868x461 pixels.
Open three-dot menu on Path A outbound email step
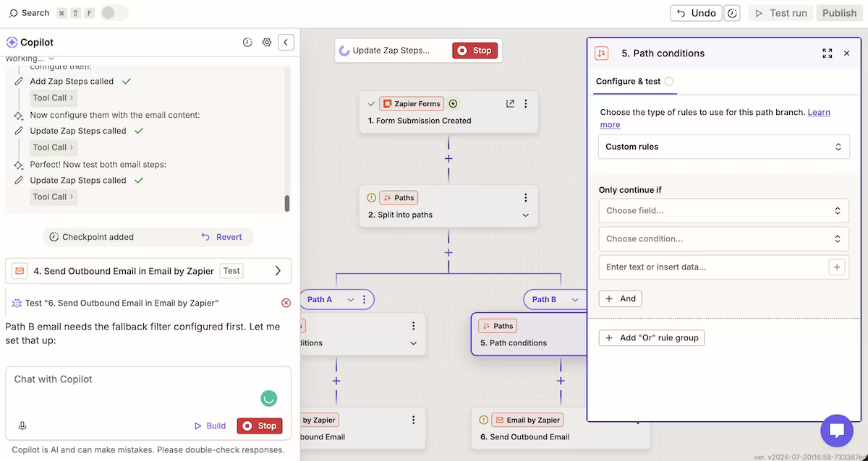[414, 420]
